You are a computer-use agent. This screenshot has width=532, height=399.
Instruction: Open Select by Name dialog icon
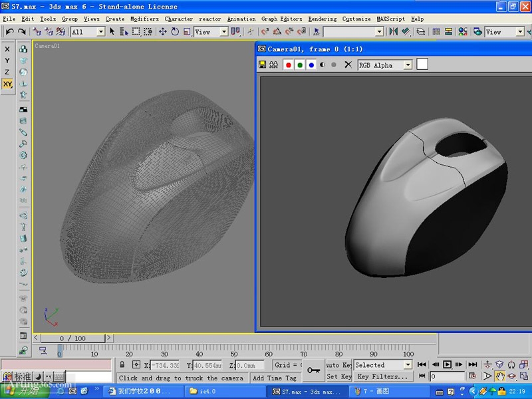[x=124, y=32]
